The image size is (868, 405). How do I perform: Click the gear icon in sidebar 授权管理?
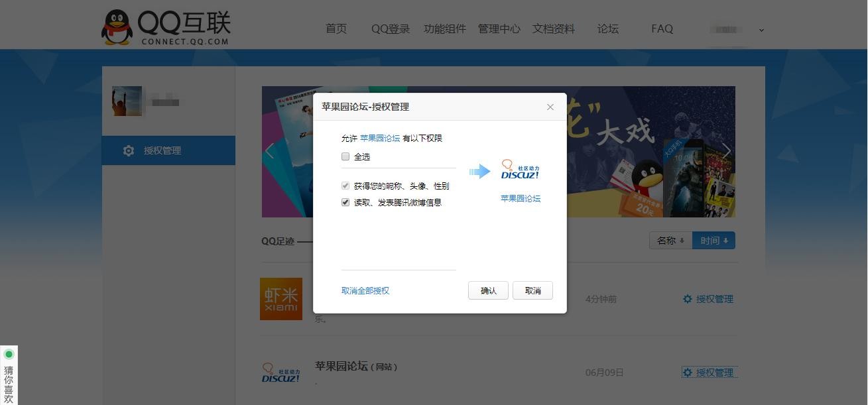coord(129,150)
